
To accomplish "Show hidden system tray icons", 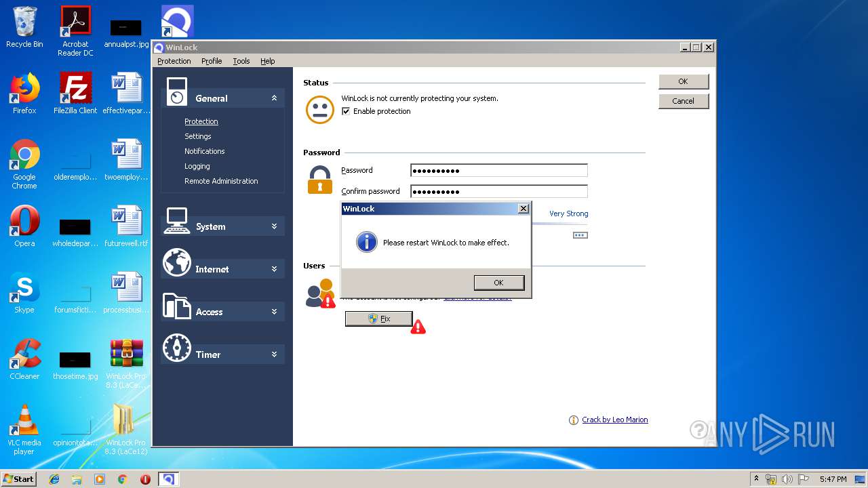I will [756, 479].
